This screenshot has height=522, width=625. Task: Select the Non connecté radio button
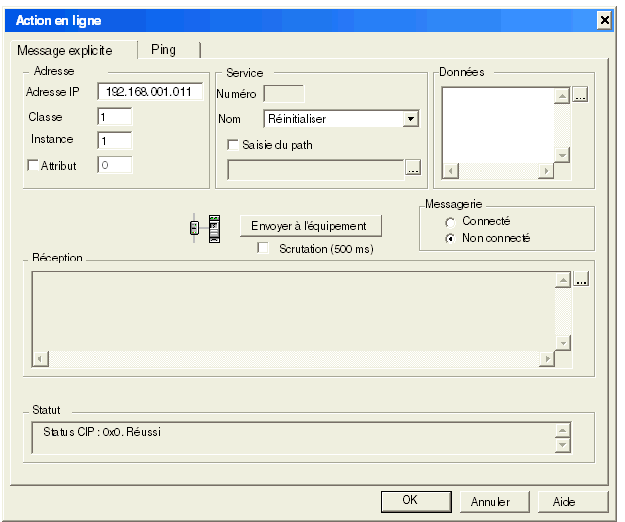(x=450, y=238)
